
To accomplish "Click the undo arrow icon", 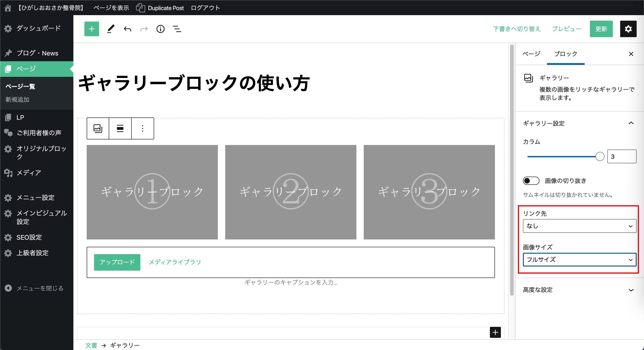I will (128, 29).
